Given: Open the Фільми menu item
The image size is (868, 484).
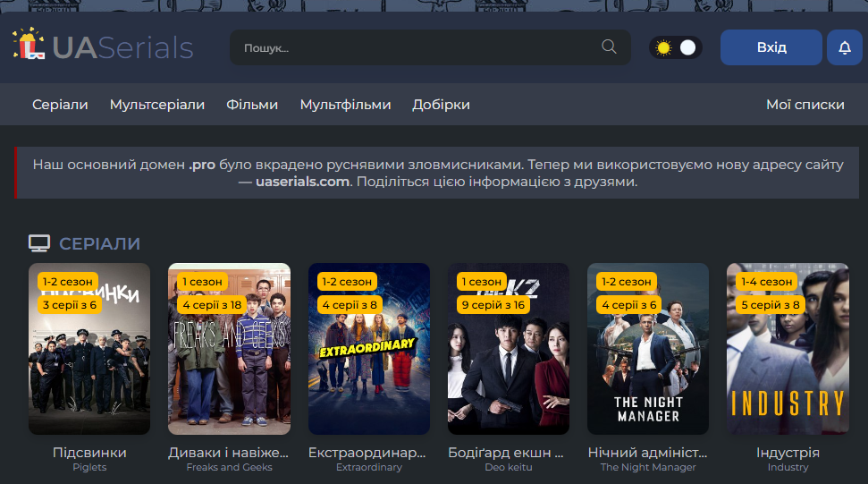Looking at the screenshot, I should [x=252, y=105].
